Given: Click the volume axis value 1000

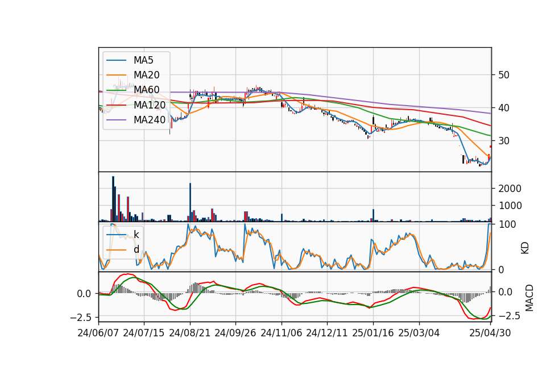Looking at the screenshot, I should coord(510,206).
